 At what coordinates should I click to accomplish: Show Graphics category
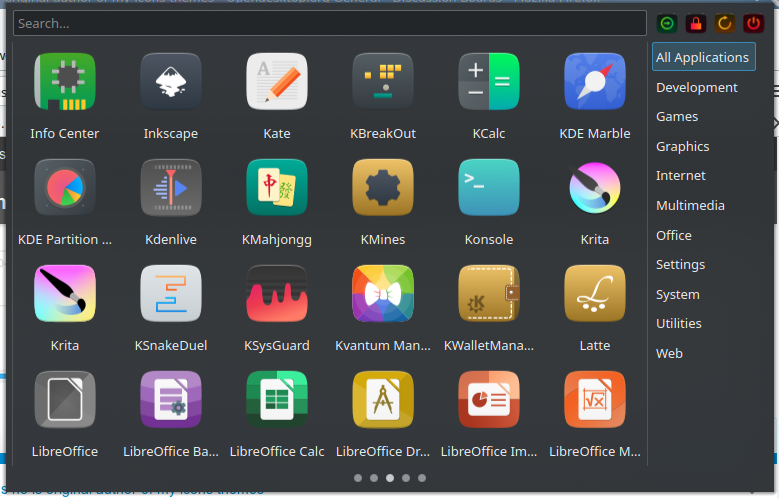click(682, 147)
